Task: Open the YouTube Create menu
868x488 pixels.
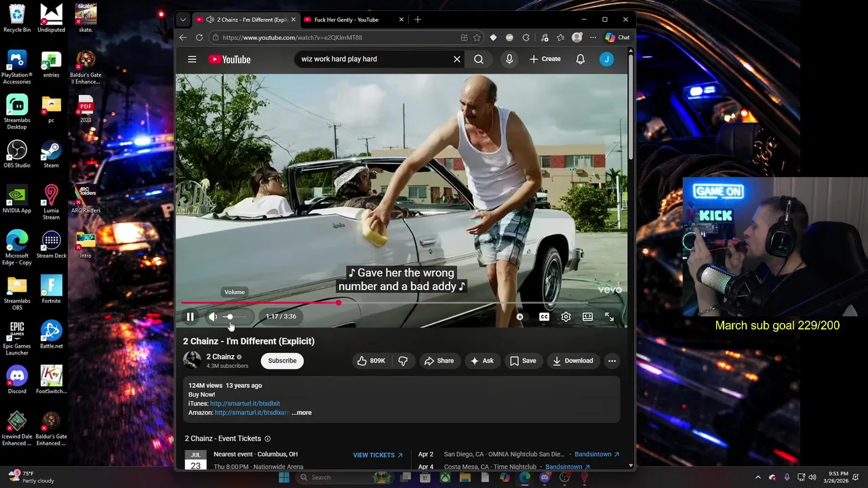Action: click(545, 59)
